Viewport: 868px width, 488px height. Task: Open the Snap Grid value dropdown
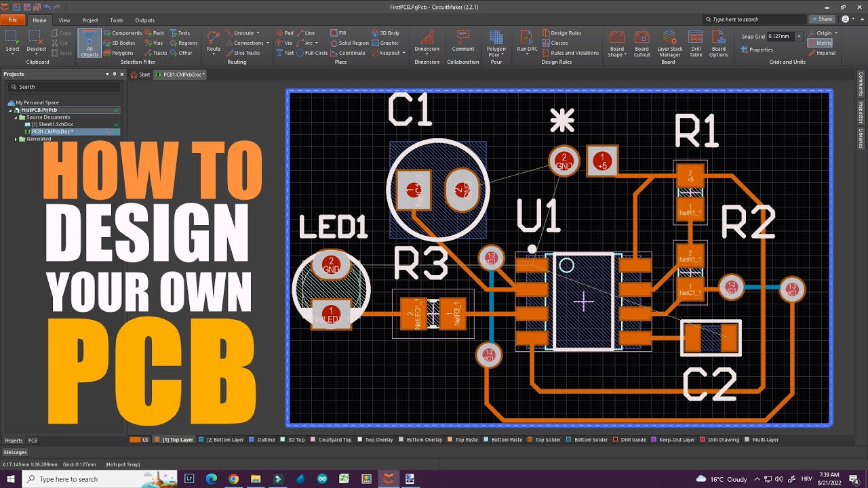coord(799,36)
